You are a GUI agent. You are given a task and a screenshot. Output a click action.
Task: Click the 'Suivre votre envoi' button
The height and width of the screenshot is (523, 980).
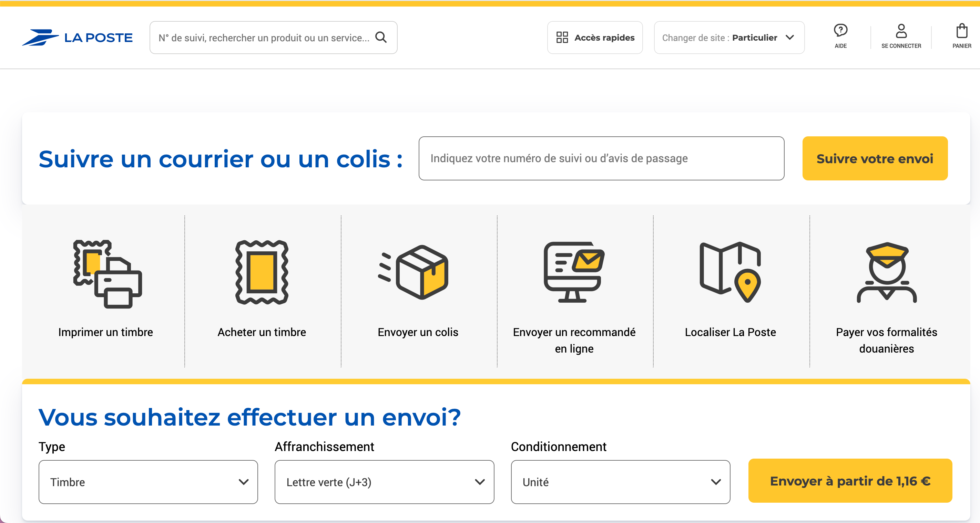click(875, 158)
